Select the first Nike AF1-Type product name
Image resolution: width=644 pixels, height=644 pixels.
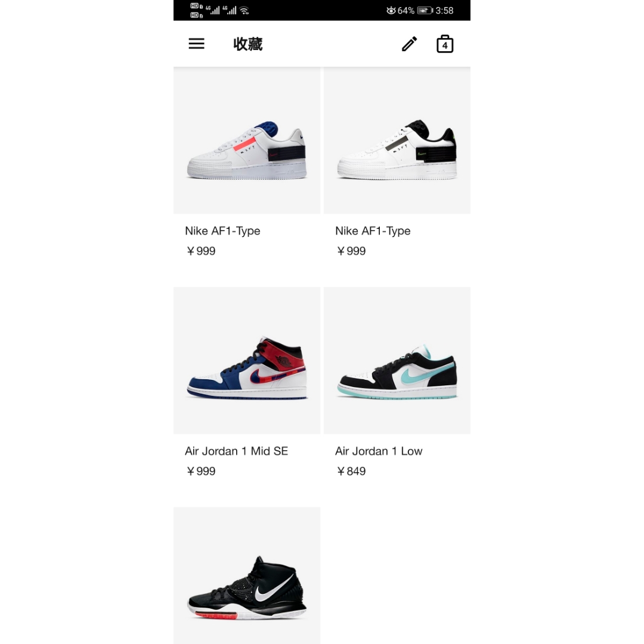coord(222,231)
